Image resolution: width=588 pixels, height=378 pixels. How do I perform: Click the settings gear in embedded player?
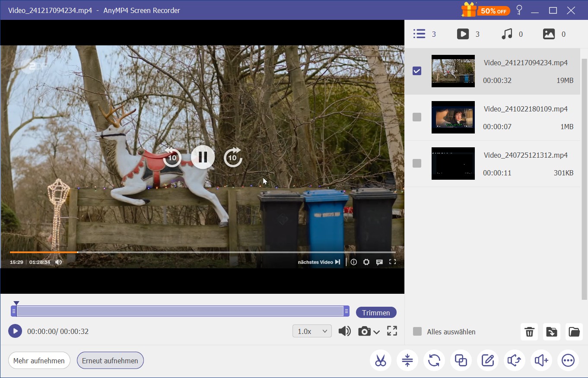(366, 262)
